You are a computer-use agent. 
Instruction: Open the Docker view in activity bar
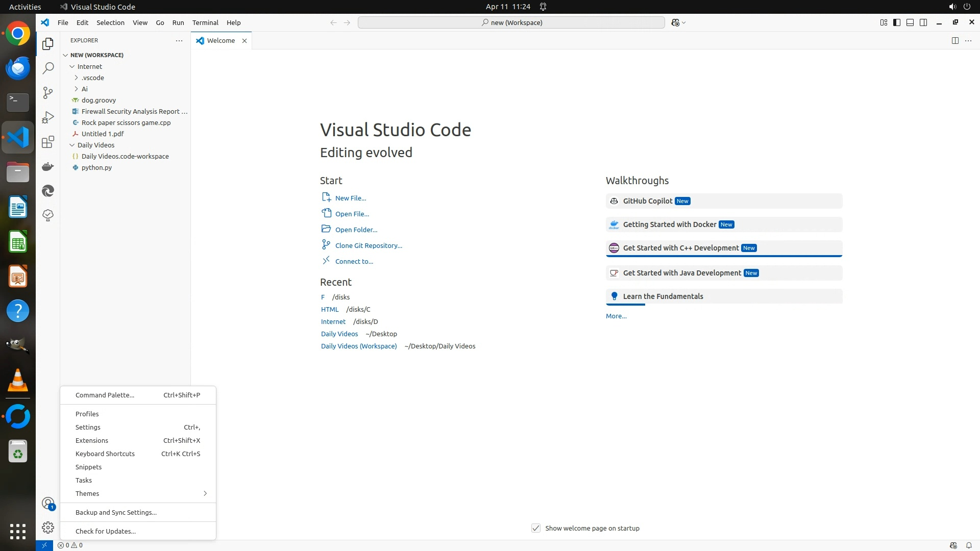(x=48, y=166)
